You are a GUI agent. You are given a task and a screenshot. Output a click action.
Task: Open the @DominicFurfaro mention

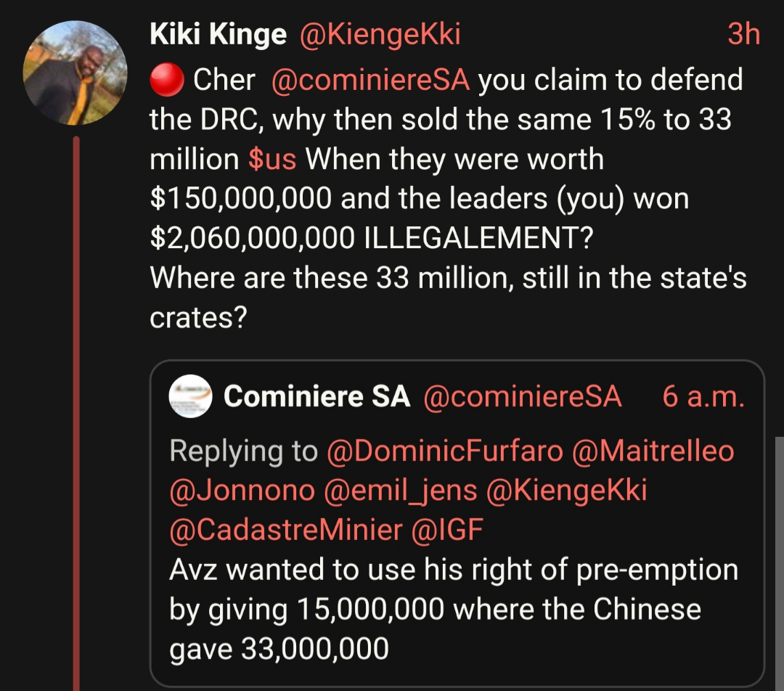click(x=445, y=451)
